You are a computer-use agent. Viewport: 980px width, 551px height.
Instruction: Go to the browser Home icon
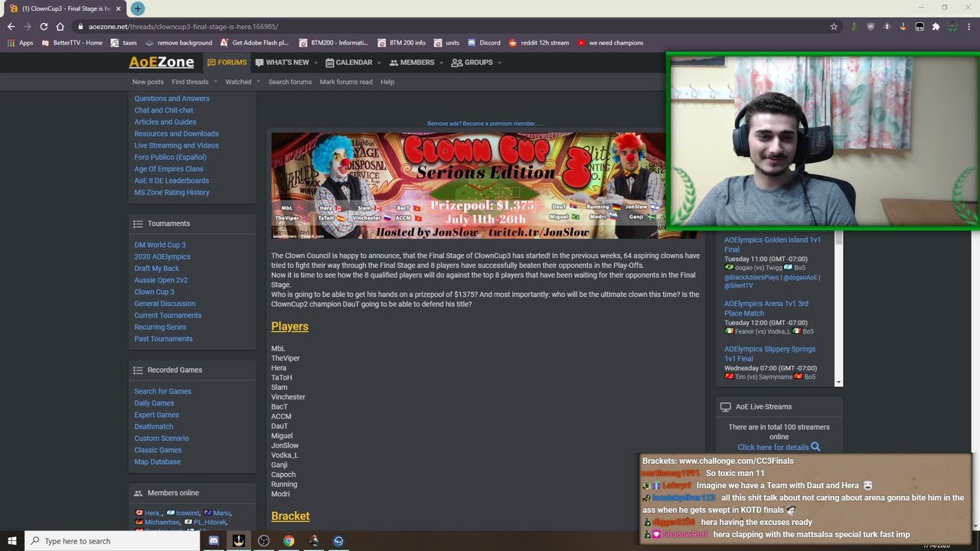pyautogui.click(x=60, y=26)
